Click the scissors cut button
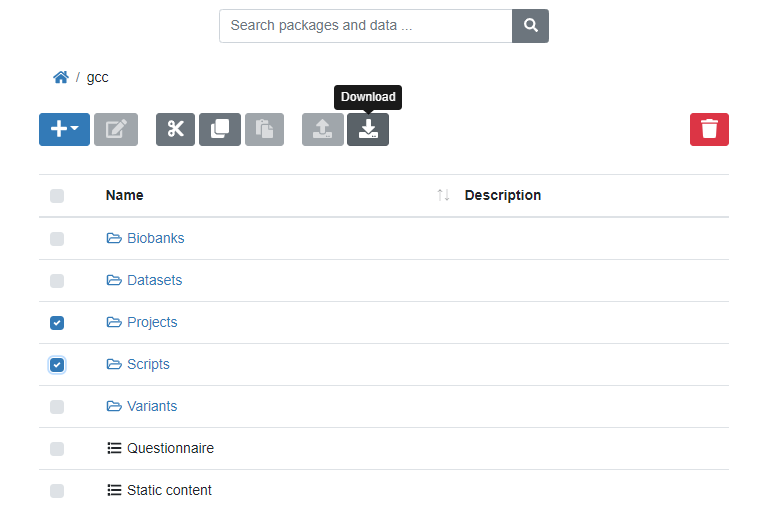 click(x=175, y=130)
